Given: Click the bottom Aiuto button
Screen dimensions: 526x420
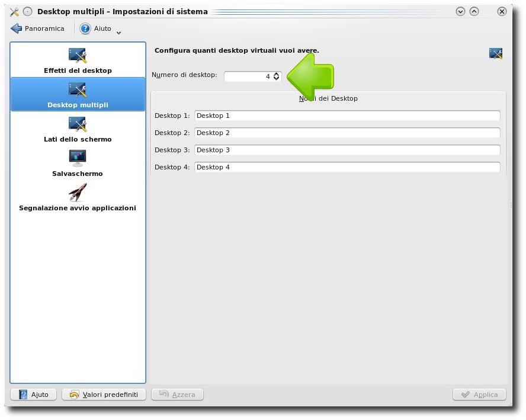Looking at the screenshot, I should tap(34, 395).
